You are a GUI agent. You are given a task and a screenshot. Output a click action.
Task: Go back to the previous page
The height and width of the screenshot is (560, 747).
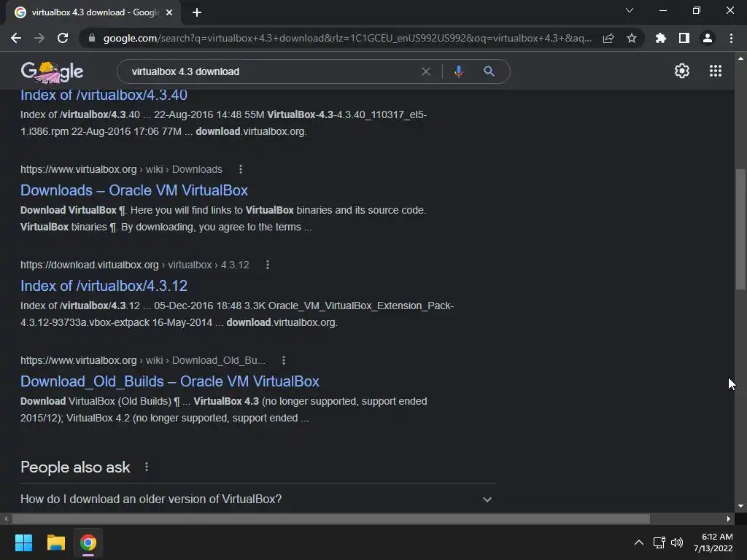[x=16, y=38]
